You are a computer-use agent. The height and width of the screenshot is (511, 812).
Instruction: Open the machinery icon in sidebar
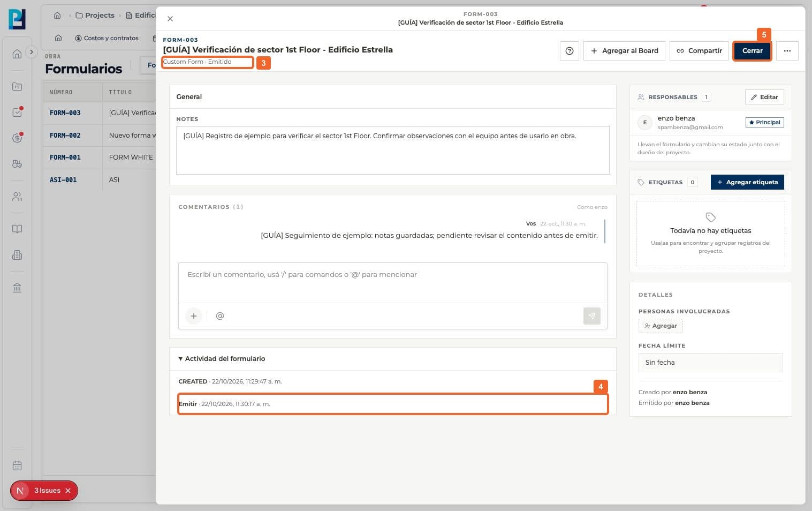(17, 164)
